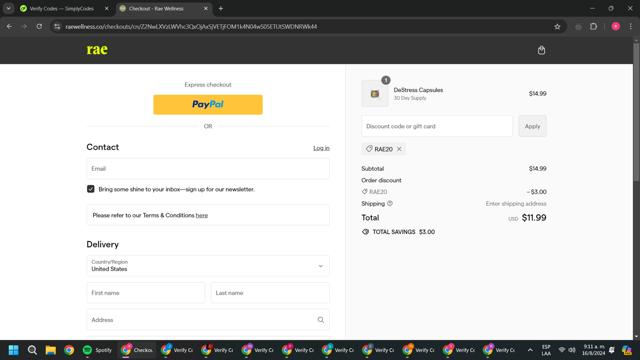The image size is (640, 360).
Task: Click the address search magnifier icon
Action: pos(321,320)
